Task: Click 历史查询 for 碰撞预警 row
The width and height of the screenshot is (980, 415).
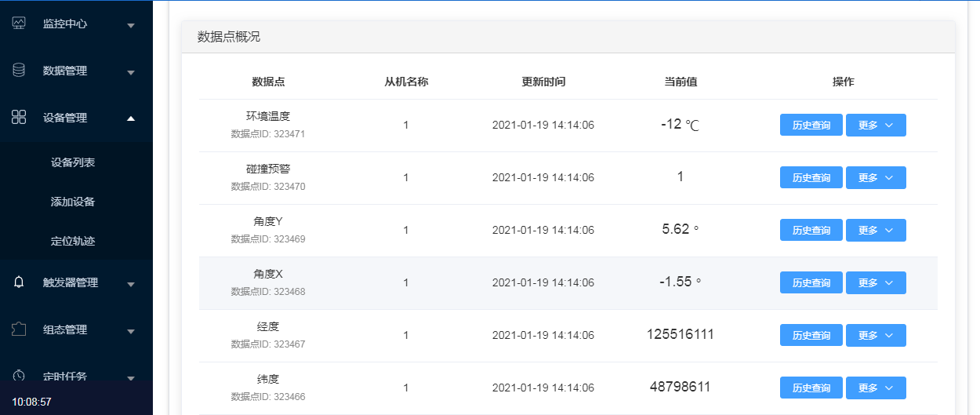Action: tap(811, 177)
